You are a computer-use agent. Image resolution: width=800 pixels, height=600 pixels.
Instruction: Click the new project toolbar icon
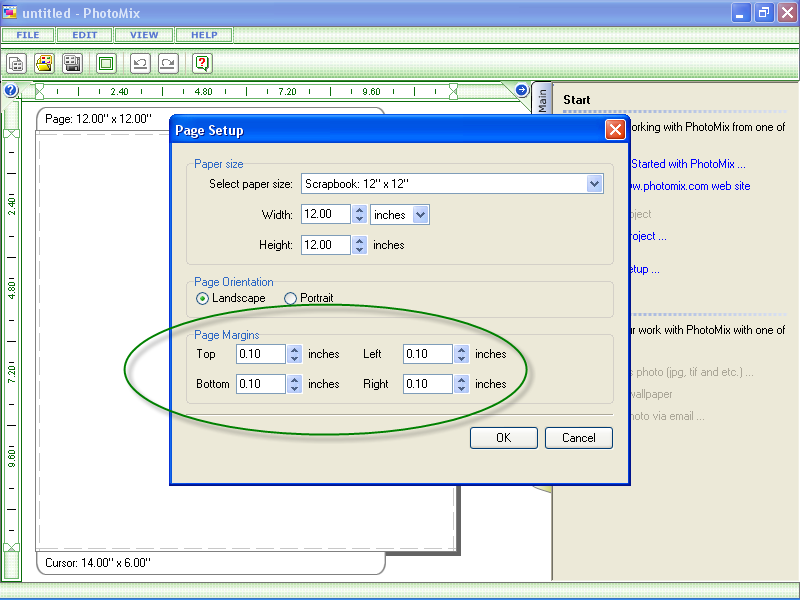(x=16, y=64)
